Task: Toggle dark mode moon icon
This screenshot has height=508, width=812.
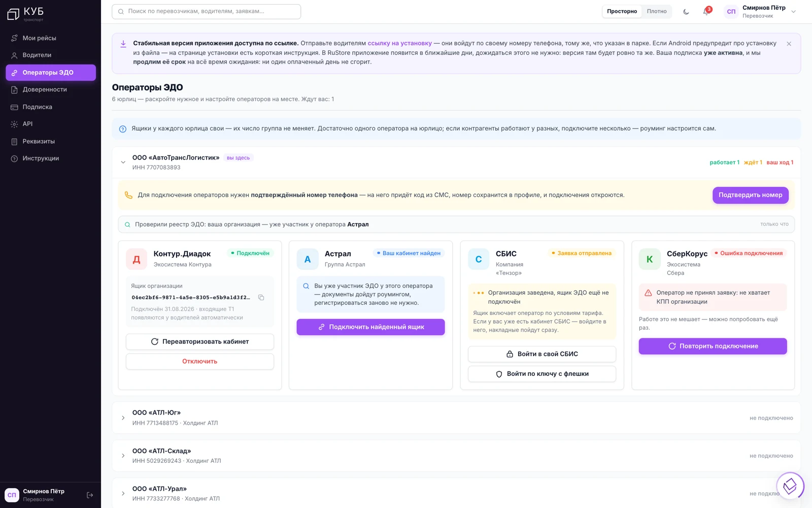Action: click(x=686, y=12)
